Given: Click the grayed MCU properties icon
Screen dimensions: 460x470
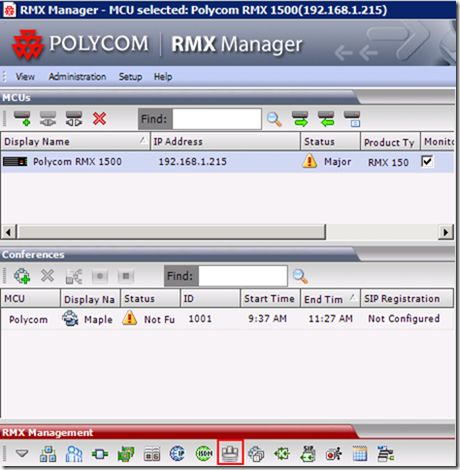Looking at the screenshot, I should [x=48, y=119].
